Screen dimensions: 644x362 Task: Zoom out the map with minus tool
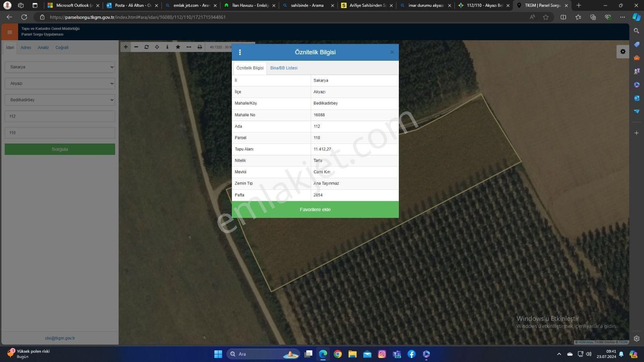point(136,47)
